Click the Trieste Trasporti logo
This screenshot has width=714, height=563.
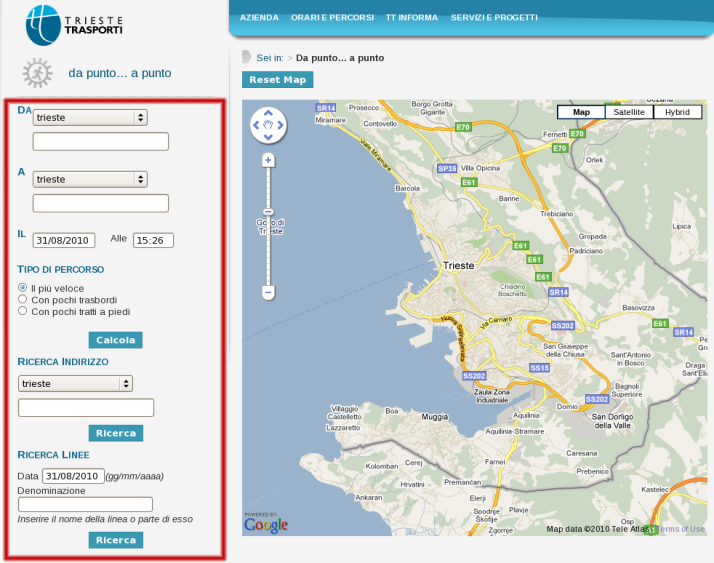(x=75, y=25)
